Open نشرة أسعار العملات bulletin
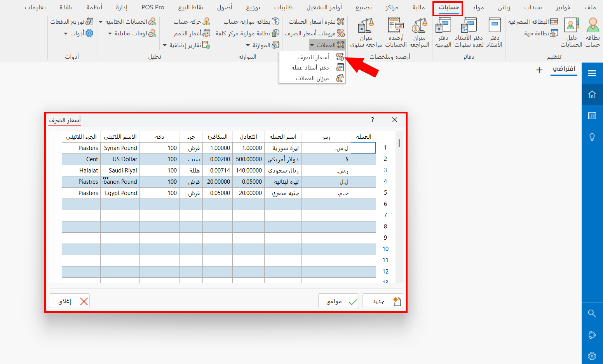603x364 pixels. (316, 22)
